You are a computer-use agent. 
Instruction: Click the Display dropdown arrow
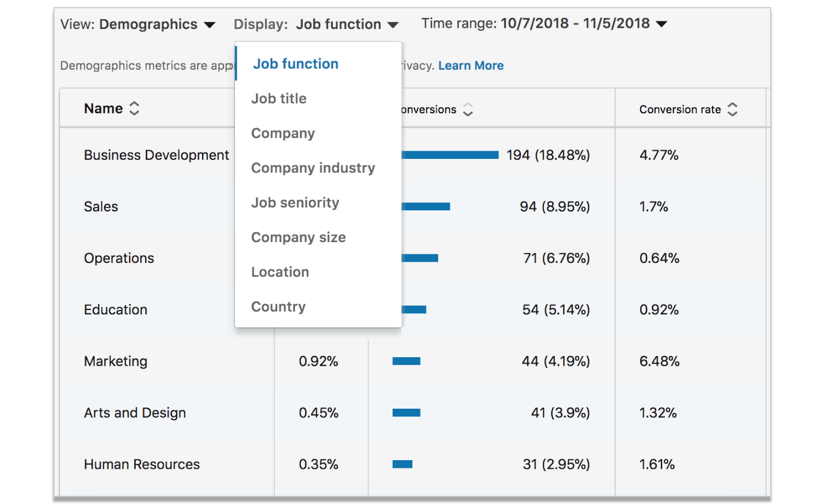coord(392,24)
